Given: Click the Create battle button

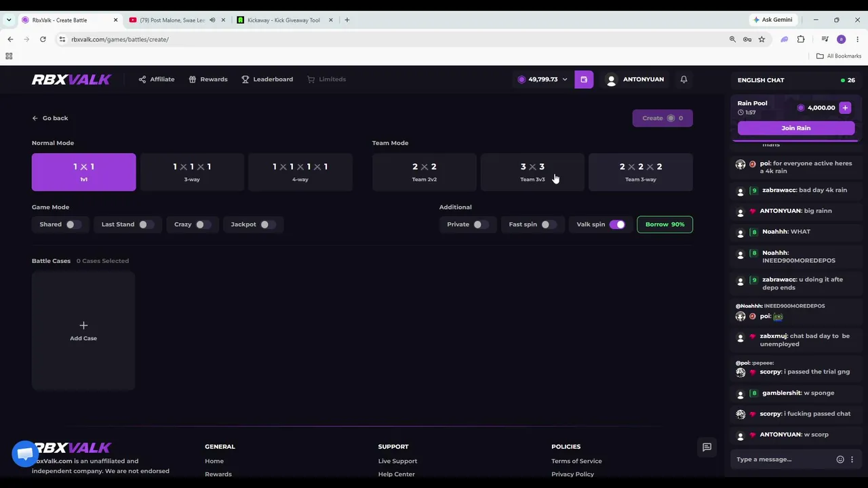Looking at the screenshot, I should [663, 118].
